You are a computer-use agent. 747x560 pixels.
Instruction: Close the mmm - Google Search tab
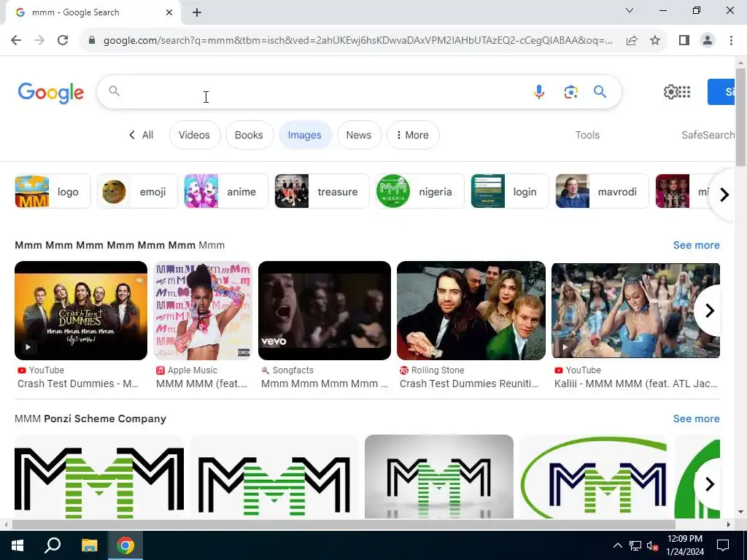tap(169, 13)
